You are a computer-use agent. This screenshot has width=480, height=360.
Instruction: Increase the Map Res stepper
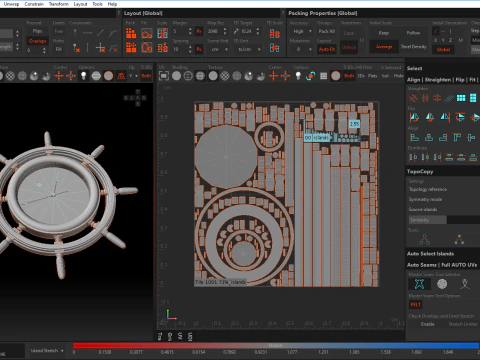(x=225, y=29)
